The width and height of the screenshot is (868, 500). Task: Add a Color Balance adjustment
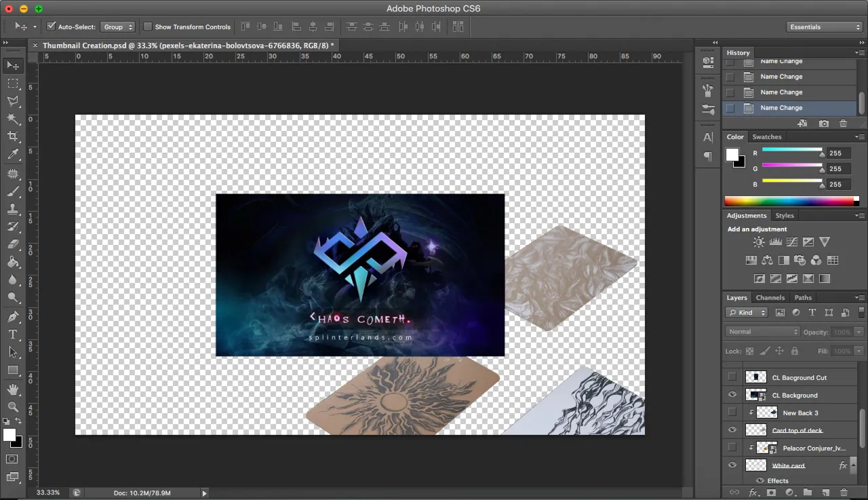click(767, 261)
